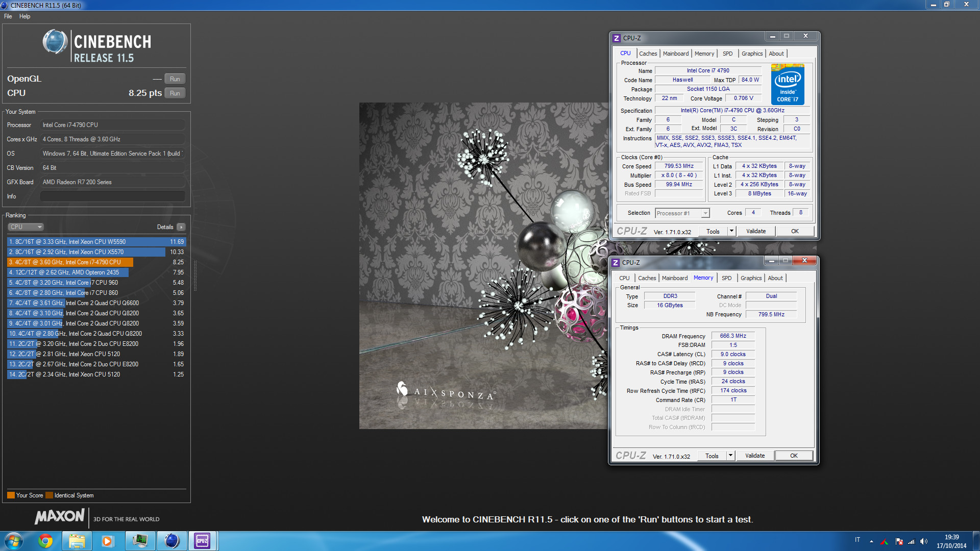Select ranking row Core 2 Duo E8200 at 3.20 GHz
The width and height of the screenshot is (980, 551).
coord(96,344)
